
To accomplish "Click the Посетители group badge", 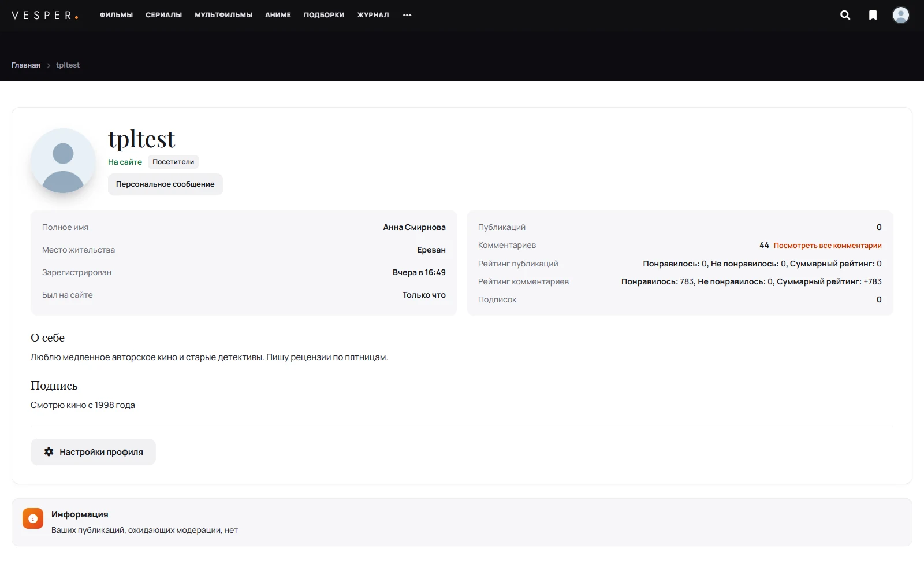I will click(173, 162).
